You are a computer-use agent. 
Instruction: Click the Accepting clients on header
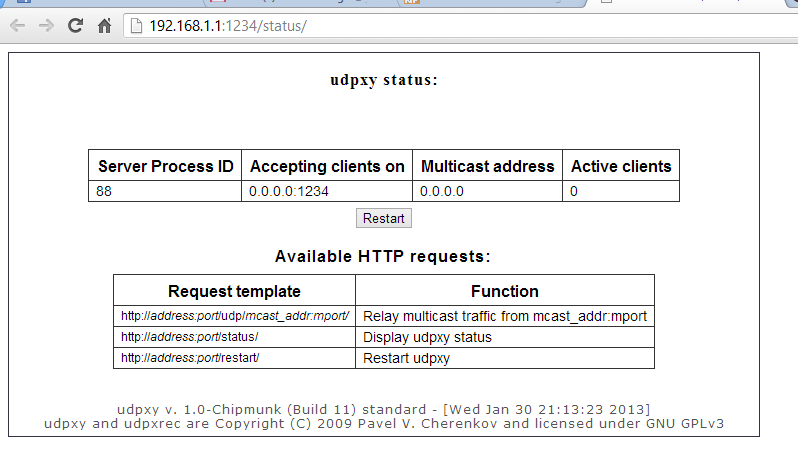pyautogui.click(x=327, y=166)
